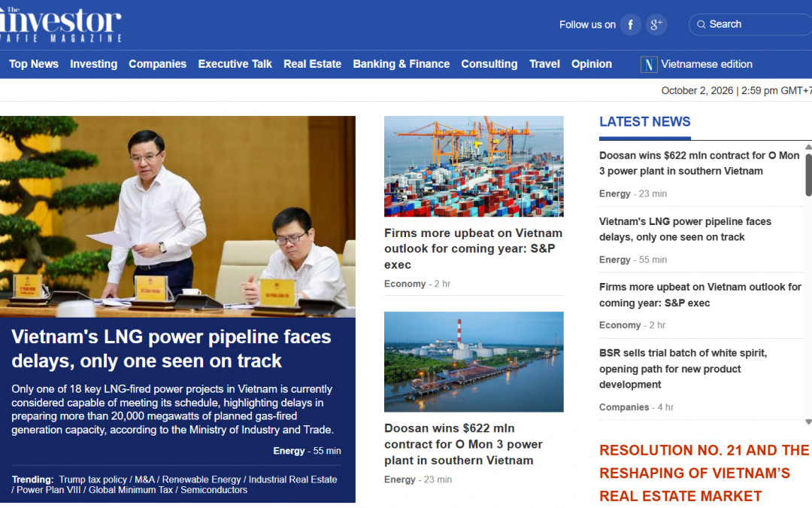Go to the Opinion section
812x508 pixels.
point(592,64)
